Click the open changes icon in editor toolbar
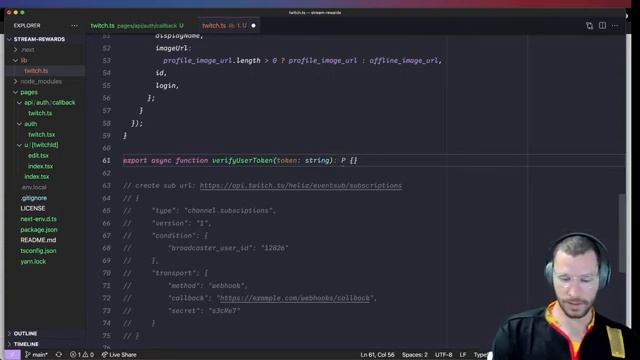This screenshot has width=640, height=360. pyautogui.click(x=589, y=25)
